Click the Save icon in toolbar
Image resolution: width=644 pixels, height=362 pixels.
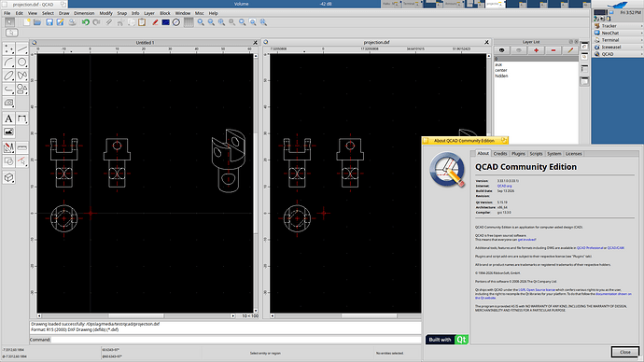49,22
